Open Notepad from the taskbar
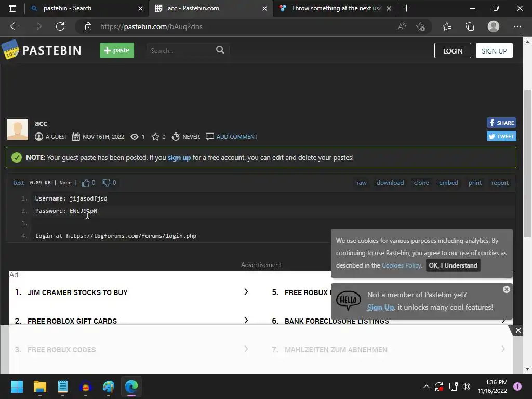Image resolution: width=532 pixels, height=399 pixels. tap(63, 387)
